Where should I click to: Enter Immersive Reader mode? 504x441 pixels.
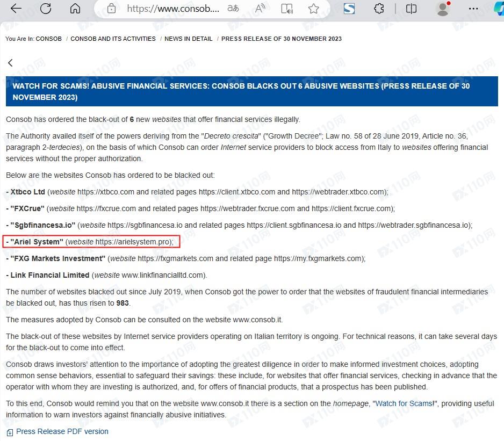287,9
